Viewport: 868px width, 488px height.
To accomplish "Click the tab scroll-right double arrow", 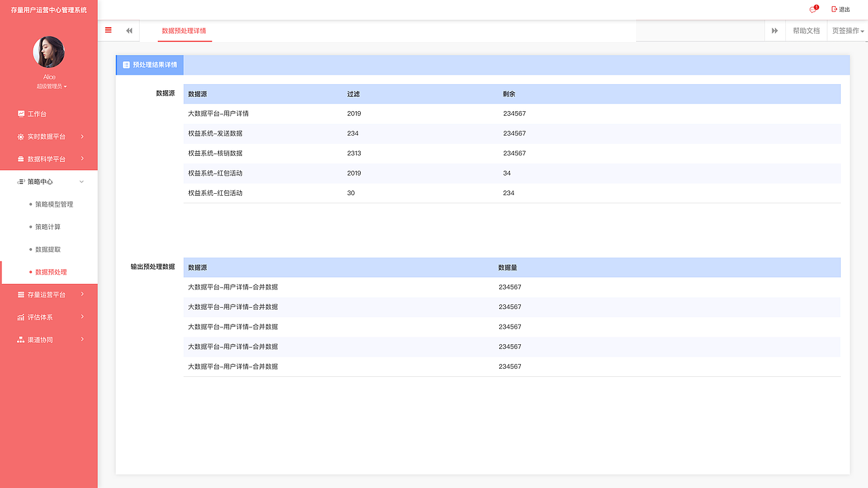I will (x=774, y=30).
